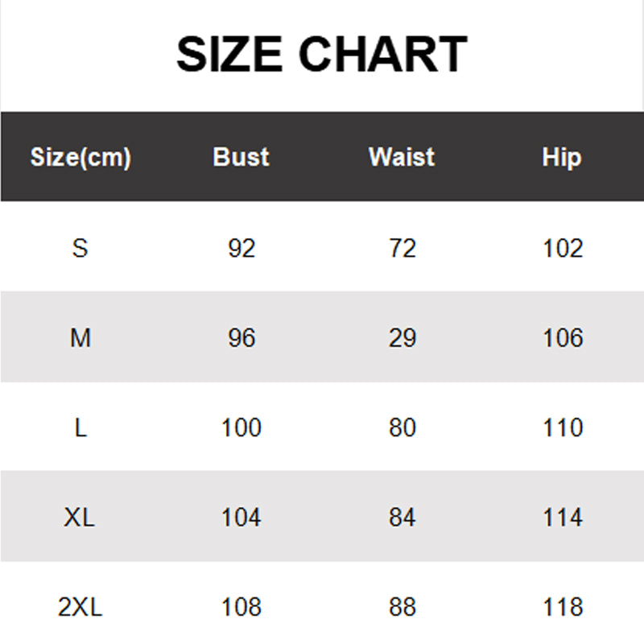Select the 2XL size row label
Image resolution: width=644 pixels, height=644 pixels.
pyautogui.click(x=80, y=607)
